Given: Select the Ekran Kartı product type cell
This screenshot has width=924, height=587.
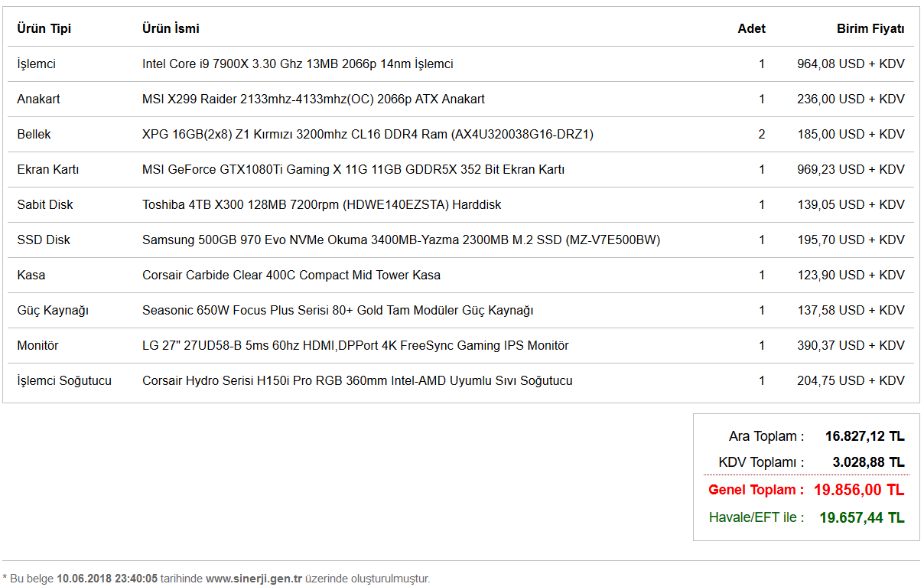Looking at the screenshot, I should pos(48,169).
